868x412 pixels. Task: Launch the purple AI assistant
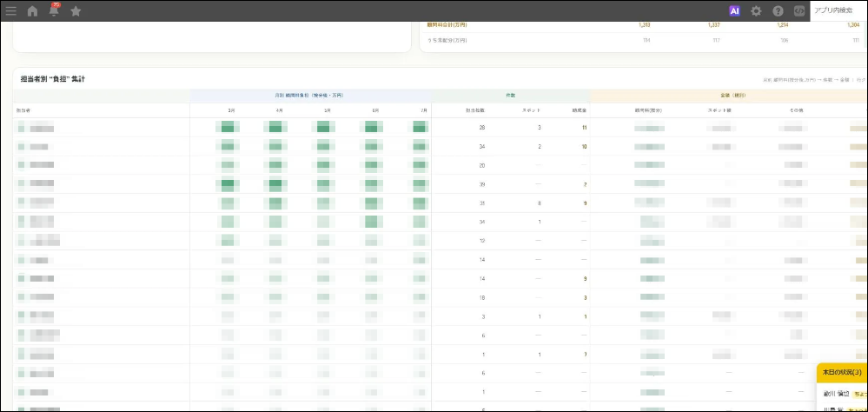click(734, 11)
